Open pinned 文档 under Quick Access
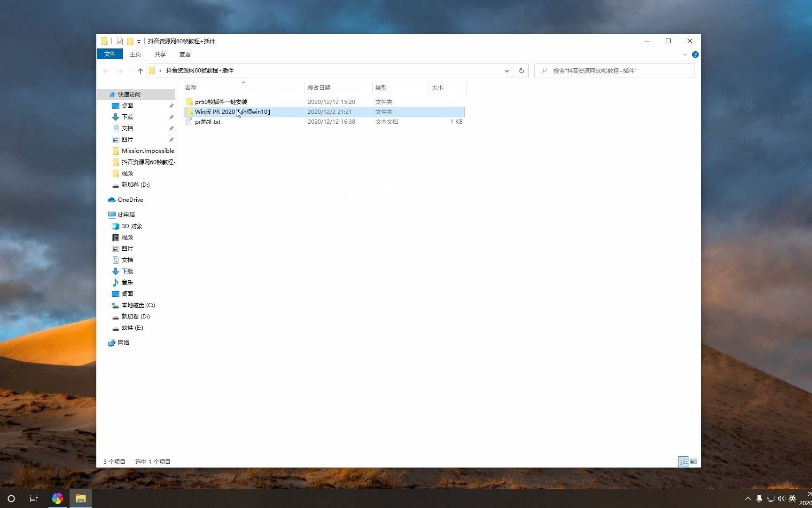Image resolution: width=812 pixels, height=508 pixels. pos(127,128)
